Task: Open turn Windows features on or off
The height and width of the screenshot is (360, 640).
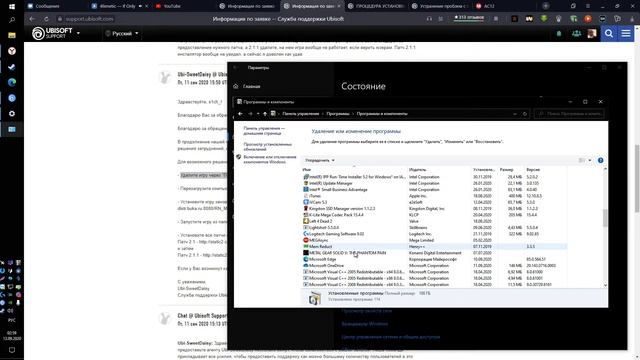Action: coord(270,159)
